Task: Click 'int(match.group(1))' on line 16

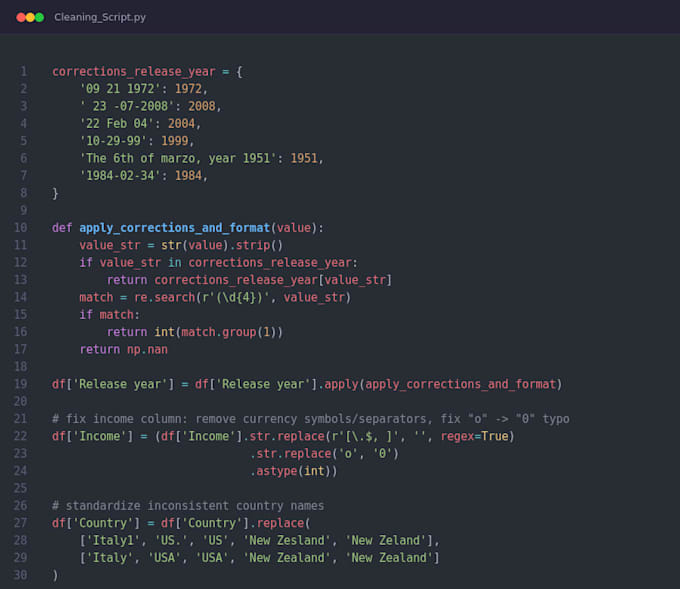Action: [x=219, y=332]
